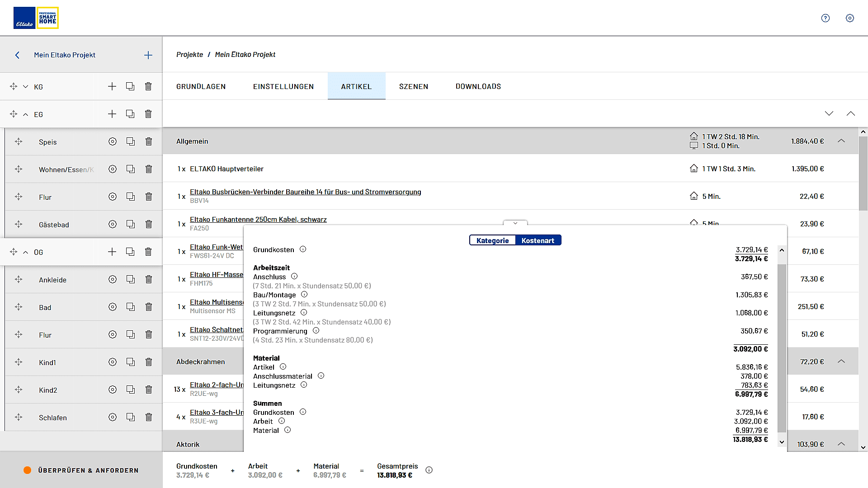Open the DOWNLOADS tab
The image size is (868, 488).
click(478, 86)
